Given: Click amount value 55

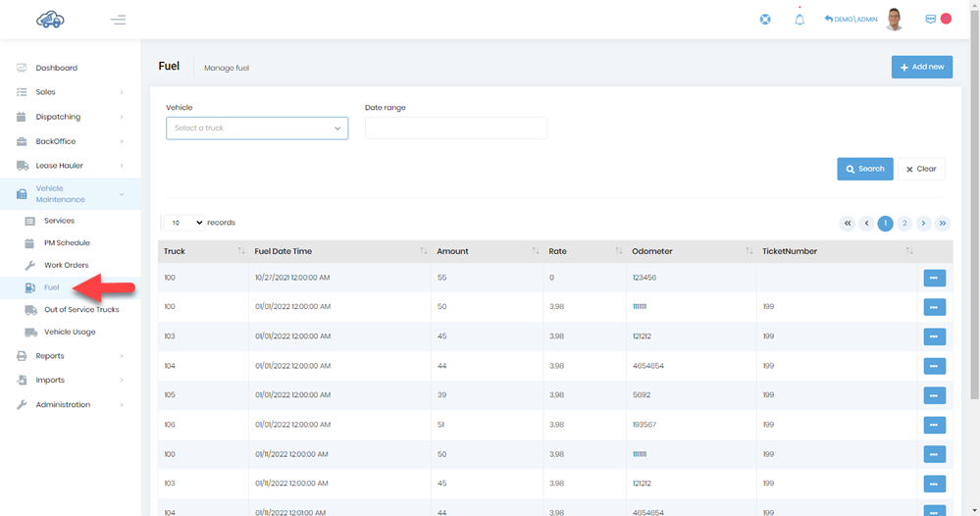Looking at the screenshot, I should 441,278.
